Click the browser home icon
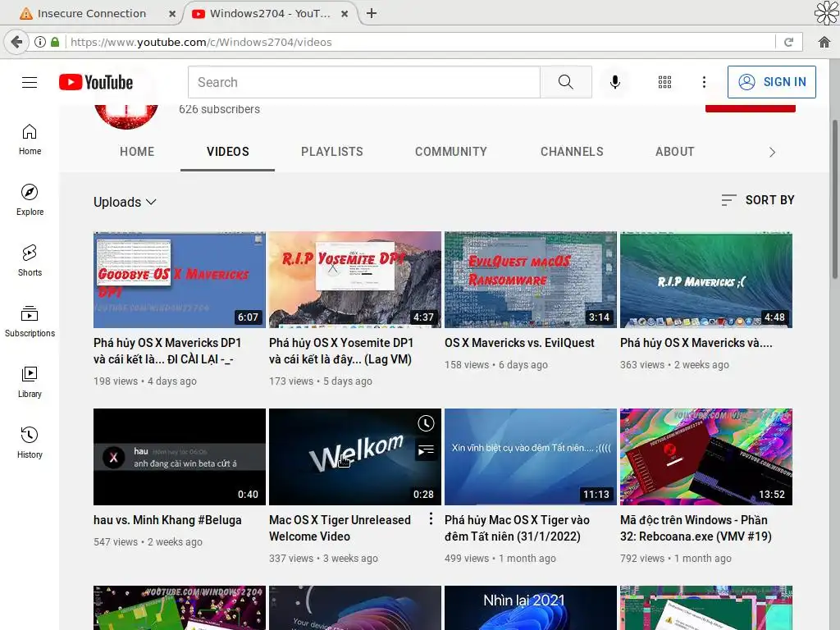The image size is (840, 630). click(x=824, y=42)
